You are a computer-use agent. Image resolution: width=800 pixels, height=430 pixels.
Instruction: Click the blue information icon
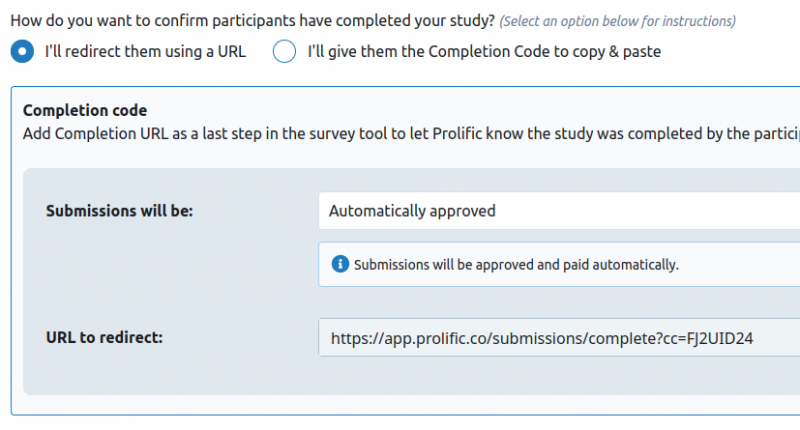click(x=340, y=265)
